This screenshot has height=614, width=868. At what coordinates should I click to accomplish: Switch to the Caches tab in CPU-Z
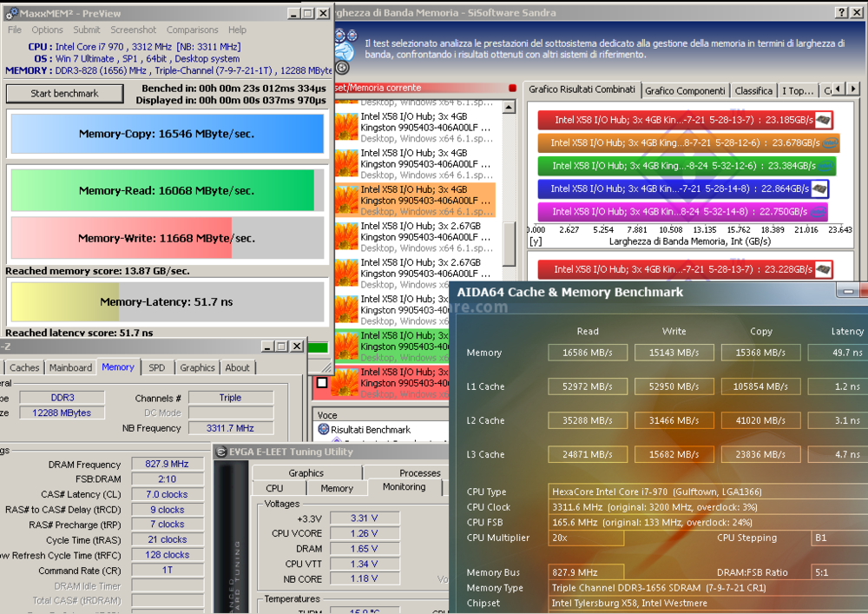(24, 367)
